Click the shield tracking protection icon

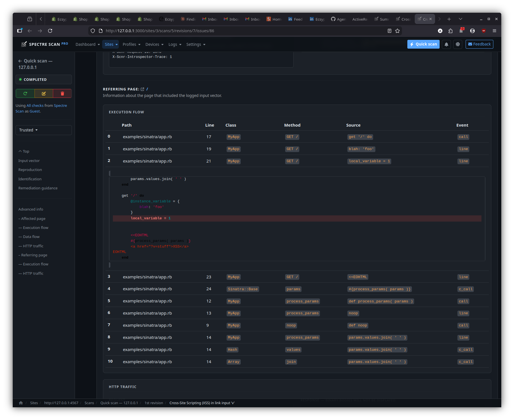(93, 31)
